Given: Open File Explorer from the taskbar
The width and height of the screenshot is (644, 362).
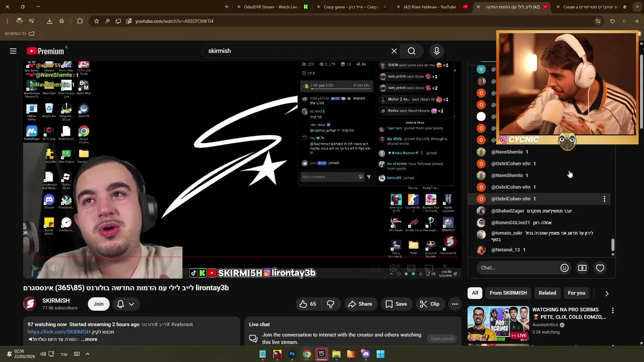Looking at the screenshot, I should (x=336, y=354).
